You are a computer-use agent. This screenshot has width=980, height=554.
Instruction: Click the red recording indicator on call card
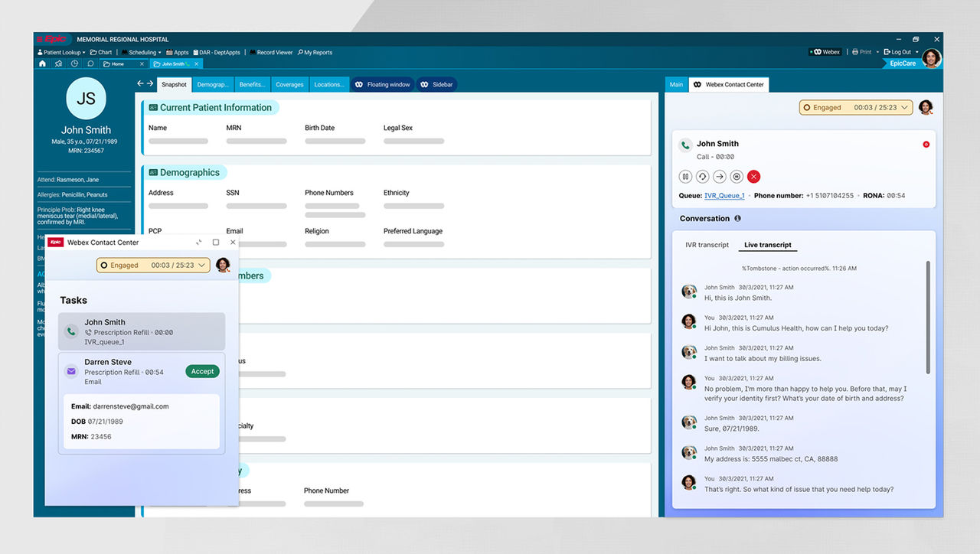pyautogui.click(x=926, y=144)
